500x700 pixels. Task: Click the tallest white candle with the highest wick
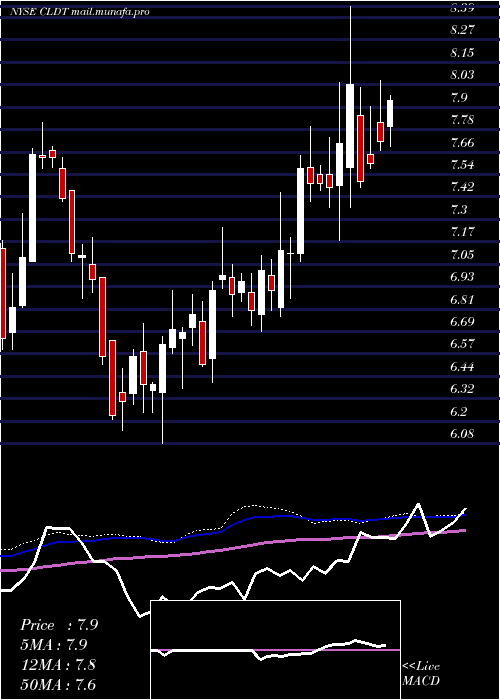[x=350, y=126]
